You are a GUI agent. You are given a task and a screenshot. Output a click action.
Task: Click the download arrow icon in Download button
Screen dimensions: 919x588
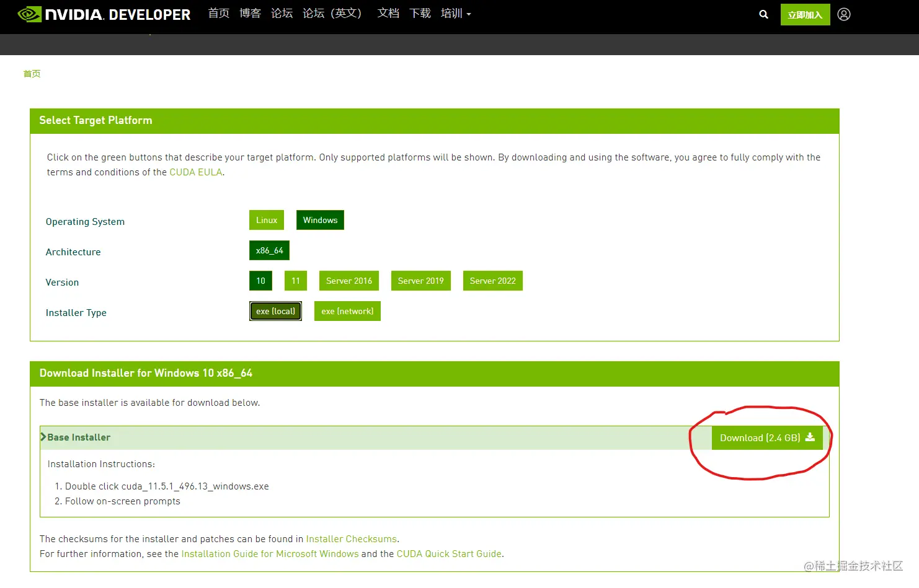(x=810, y=437)
